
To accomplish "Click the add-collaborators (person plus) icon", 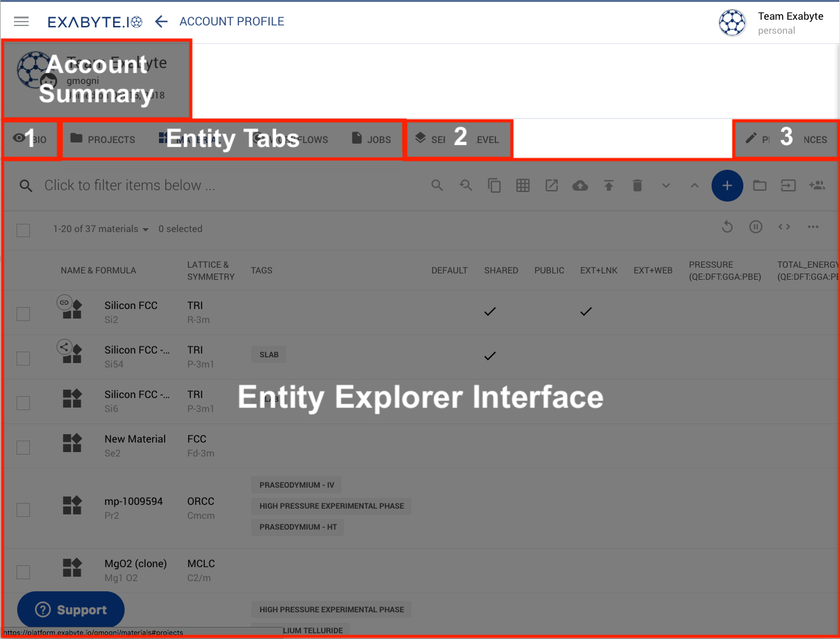I will 817,185.
